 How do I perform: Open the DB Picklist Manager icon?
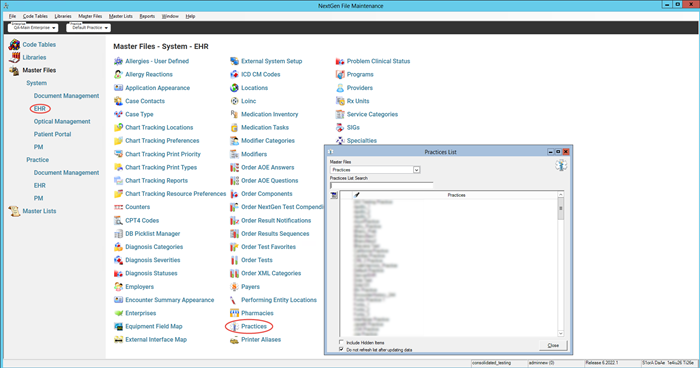[118, 234]
